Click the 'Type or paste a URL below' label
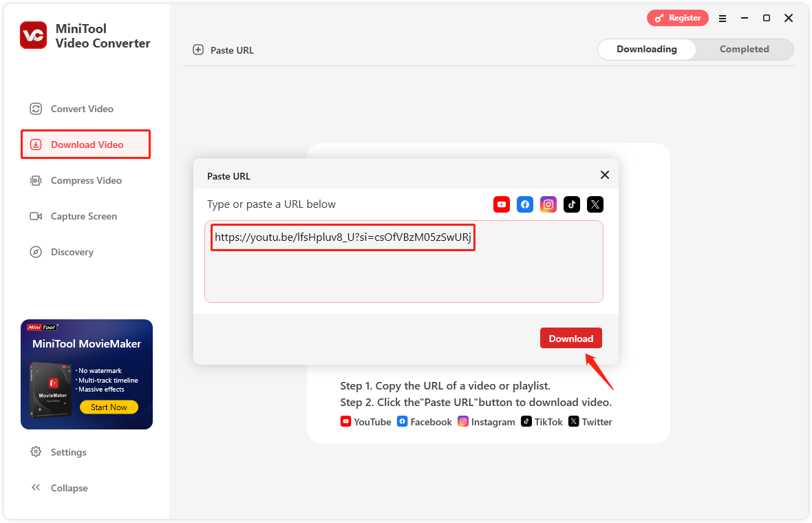Screen dimensions: 812x523 pos(271,204)
